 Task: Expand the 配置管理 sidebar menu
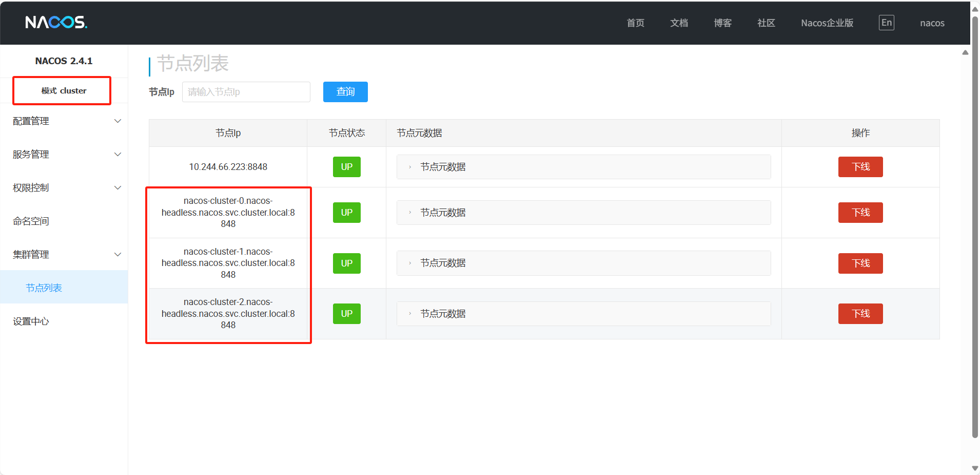(x=64, y=121)
